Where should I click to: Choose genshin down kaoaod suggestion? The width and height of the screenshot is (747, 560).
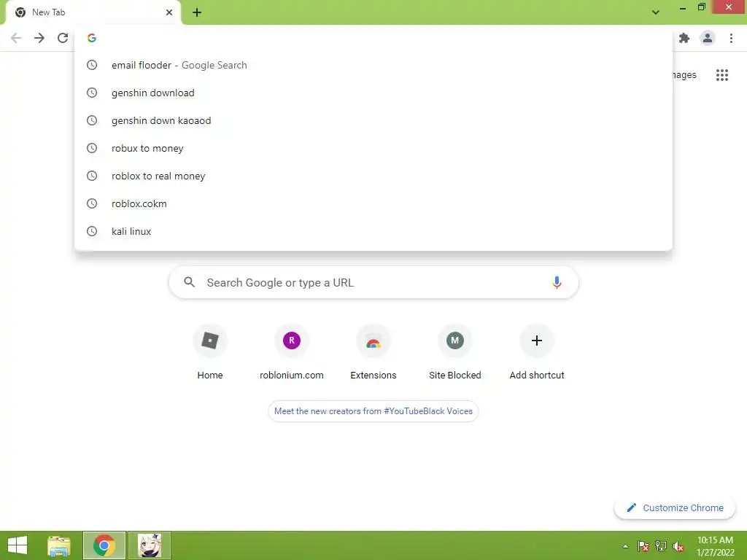(373, 120)
